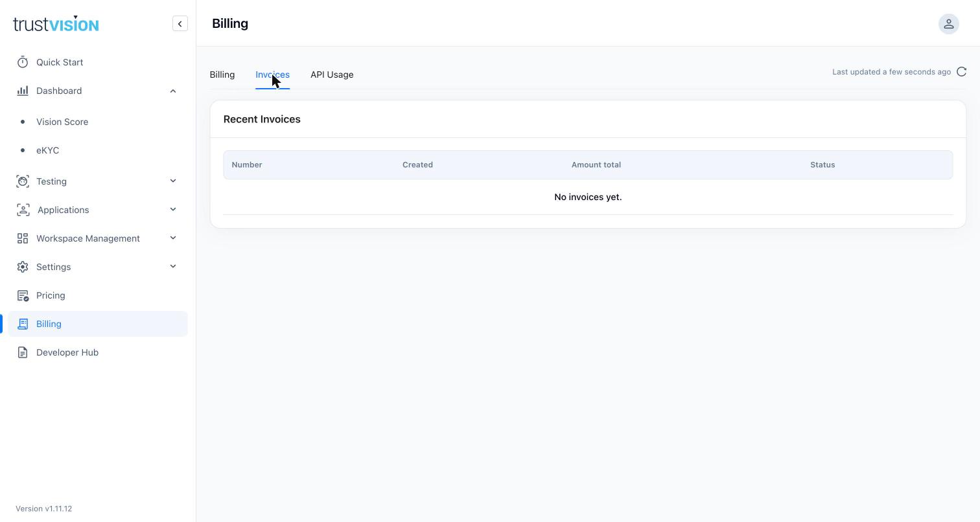Select Billing in the sidebar
This screenshot has width=980, height=522.
[98, 324]
